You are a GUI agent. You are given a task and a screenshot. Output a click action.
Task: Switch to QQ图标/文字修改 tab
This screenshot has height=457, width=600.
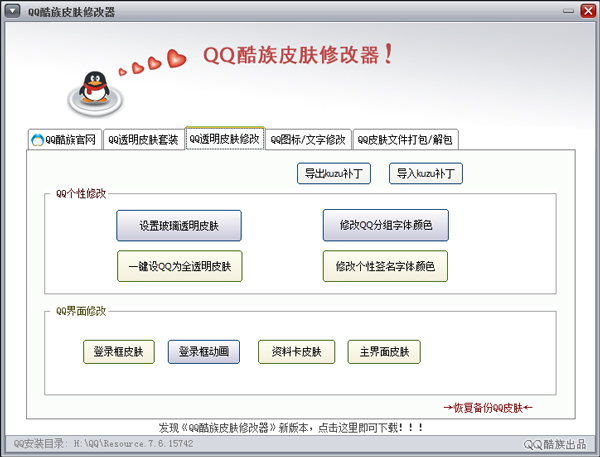coord(308,140)
